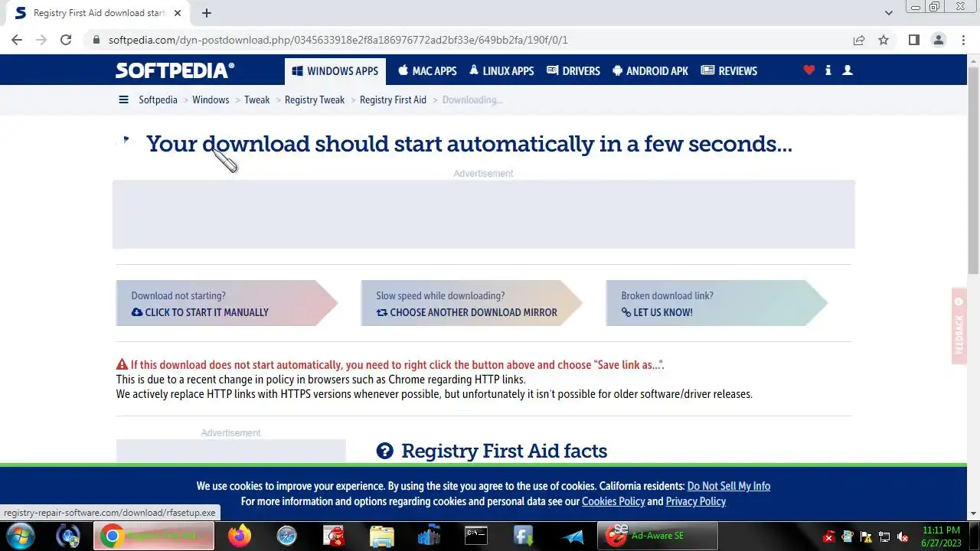Click the red heart favorites icon
Viewport: 980px width, 551px height.
(809, 70)
